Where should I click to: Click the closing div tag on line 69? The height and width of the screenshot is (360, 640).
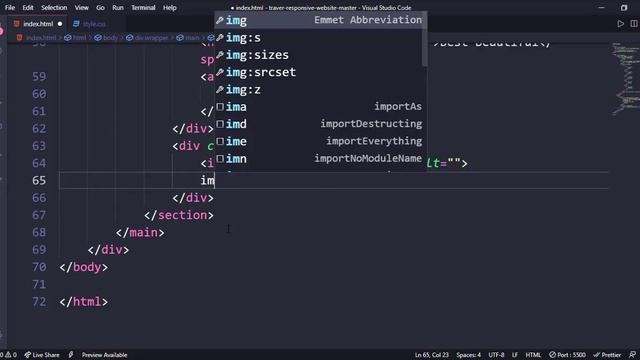coord(108,250)
